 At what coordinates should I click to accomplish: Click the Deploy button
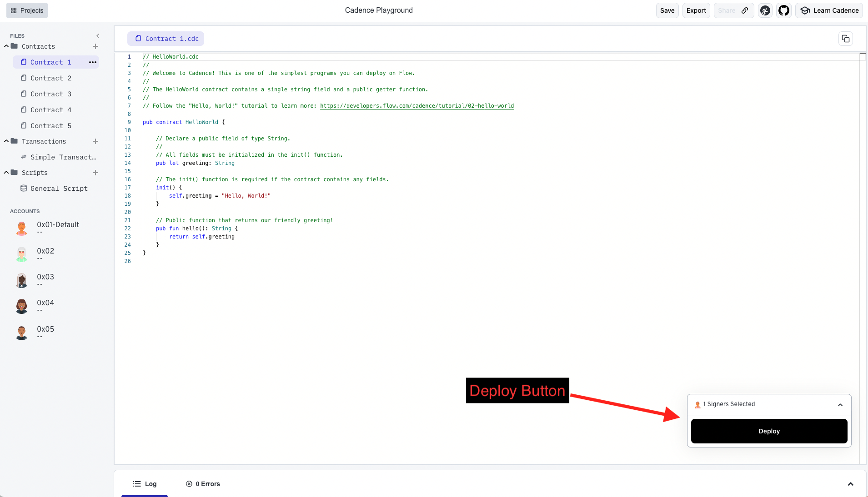[x=769, y=431]
